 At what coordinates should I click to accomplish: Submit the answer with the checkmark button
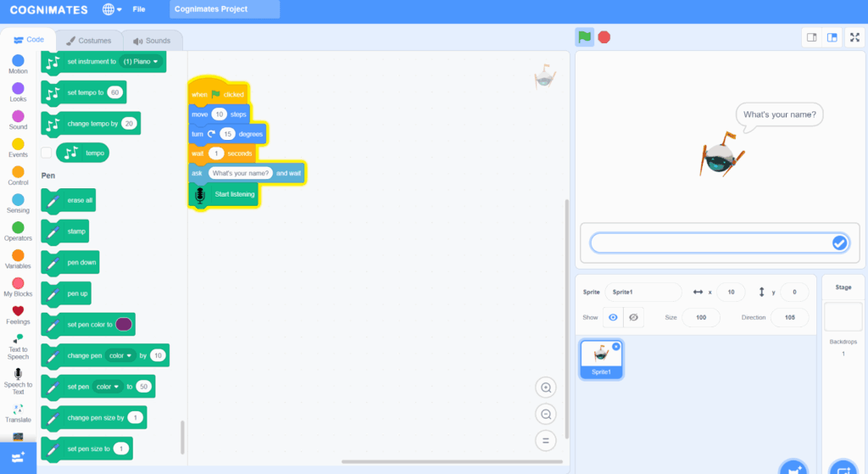pos(839,243)
